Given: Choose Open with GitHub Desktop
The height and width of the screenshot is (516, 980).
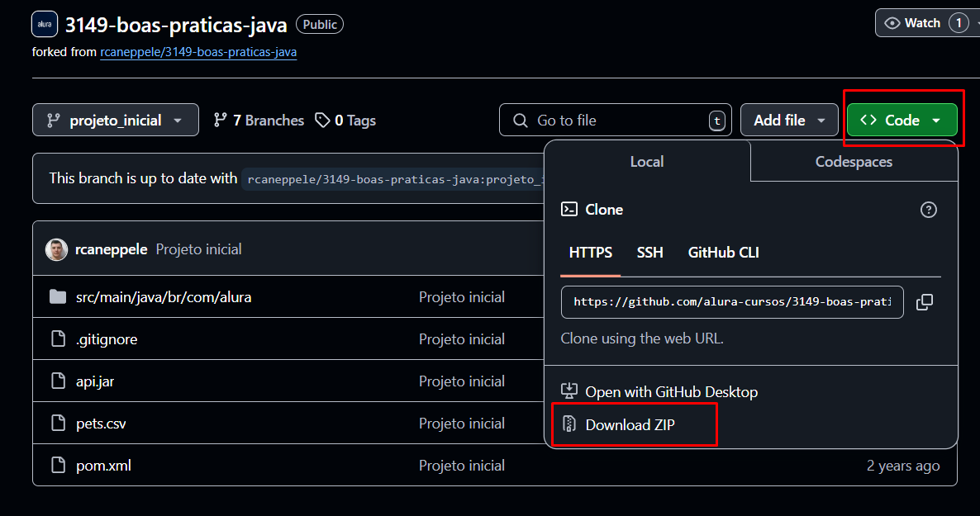Looking at the screenshot, I should [671, 391].
